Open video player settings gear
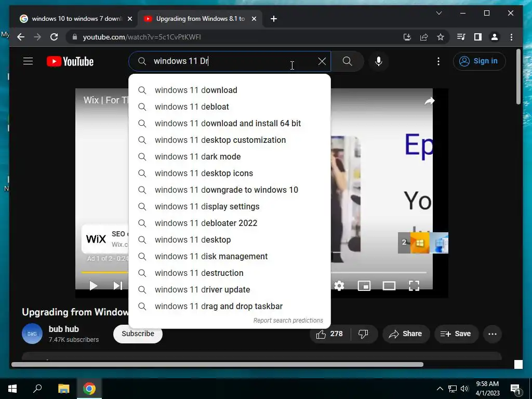The width and height of the screenshot is (532, 399). [x=339, y=286]
